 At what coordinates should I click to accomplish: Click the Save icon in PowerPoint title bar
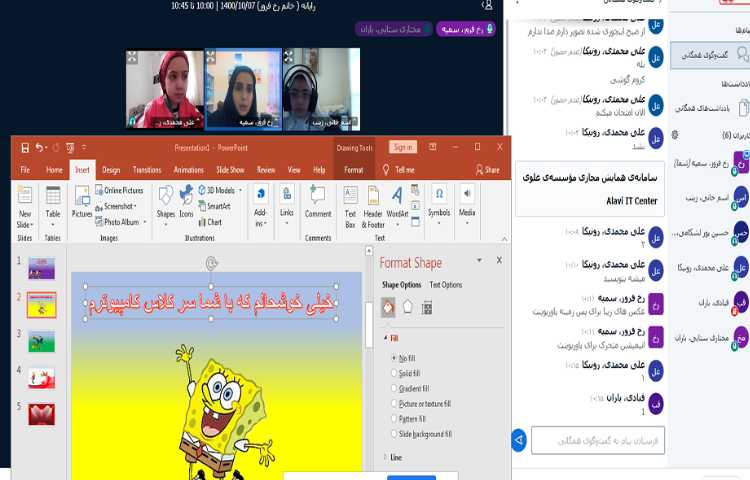[x=25, y=148]
